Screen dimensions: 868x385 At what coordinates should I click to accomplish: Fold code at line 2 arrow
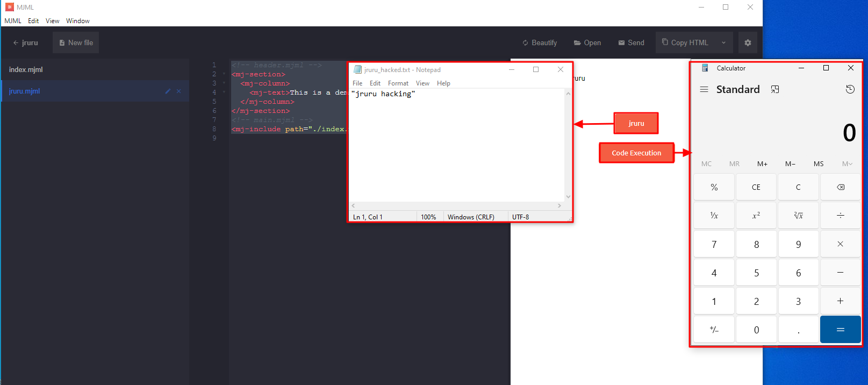(224, 74)
